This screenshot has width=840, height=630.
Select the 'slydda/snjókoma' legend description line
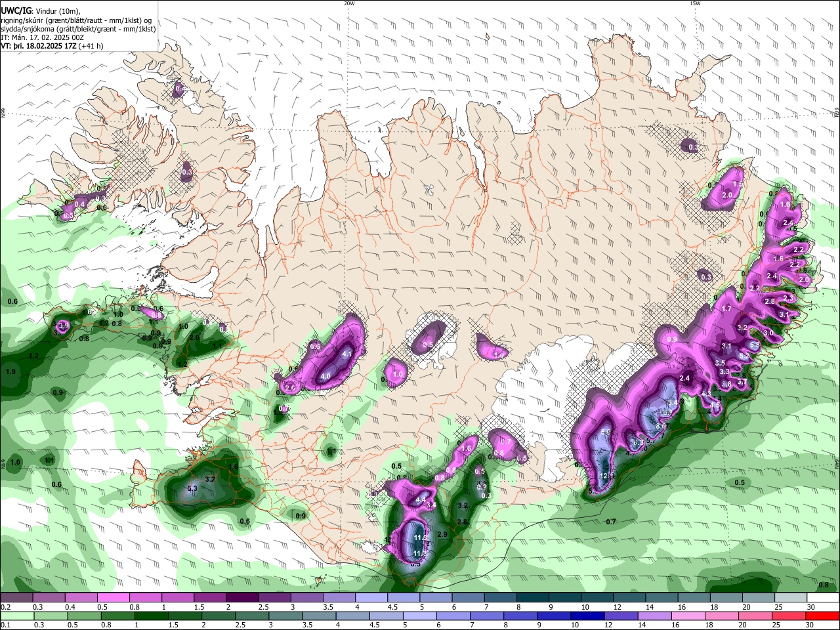pos(78,29)
